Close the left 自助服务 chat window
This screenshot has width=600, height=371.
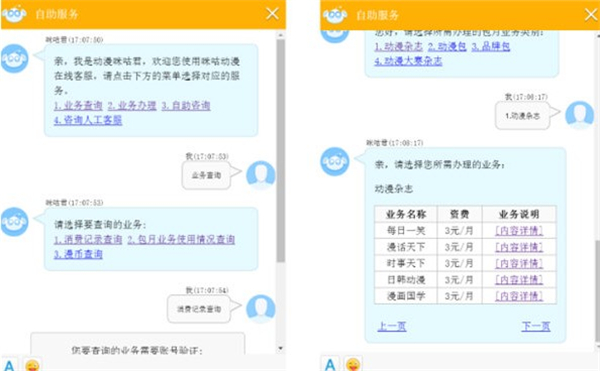[x=272, y=14]
